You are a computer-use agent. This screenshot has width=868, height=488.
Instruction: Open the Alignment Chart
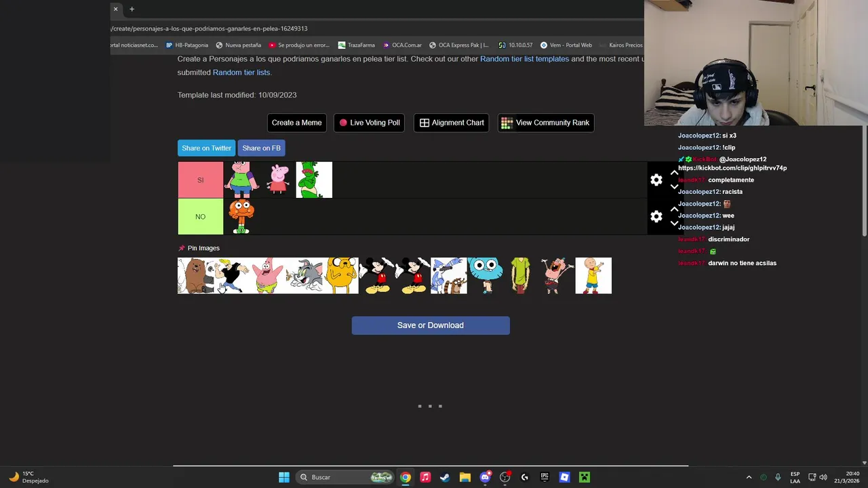pyautogui.click(x=452, y=123)
